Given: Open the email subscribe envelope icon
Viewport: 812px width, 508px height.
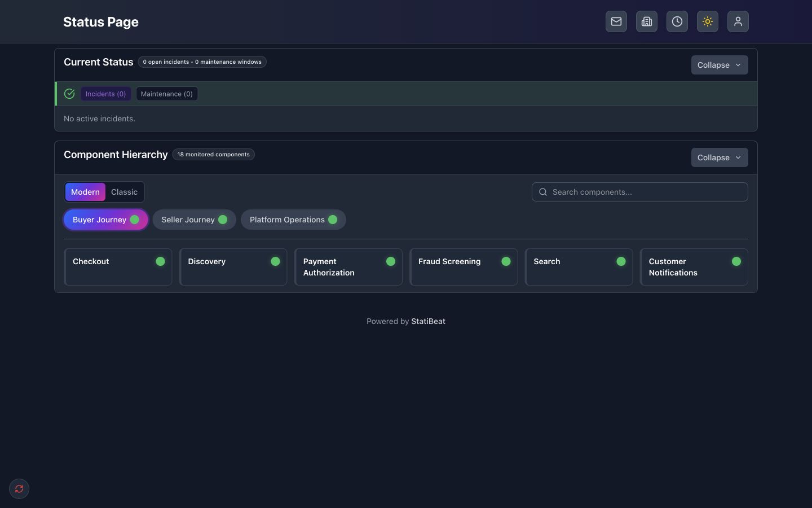Looking at the screenshot, I should click(616, 21).
